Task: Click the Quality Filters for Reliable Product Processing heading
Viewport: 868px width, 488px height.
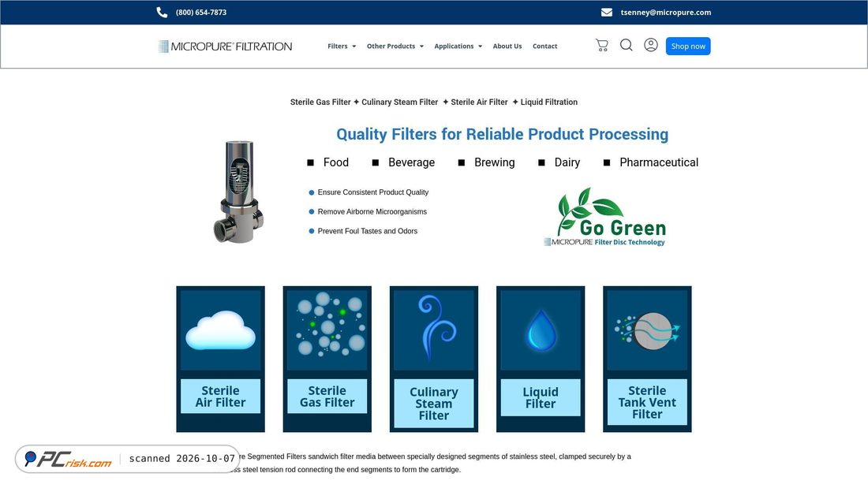Action: pos(502,134)
